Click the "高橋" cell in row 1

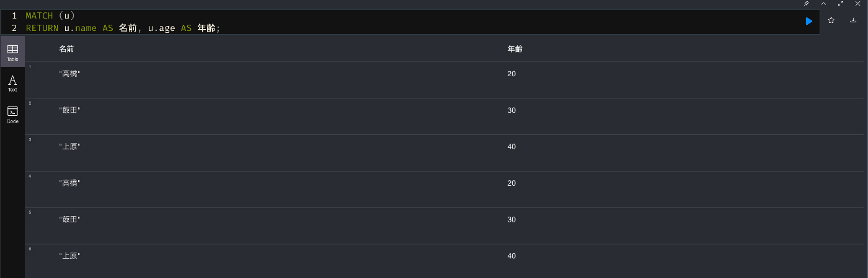tap(70, 74)
